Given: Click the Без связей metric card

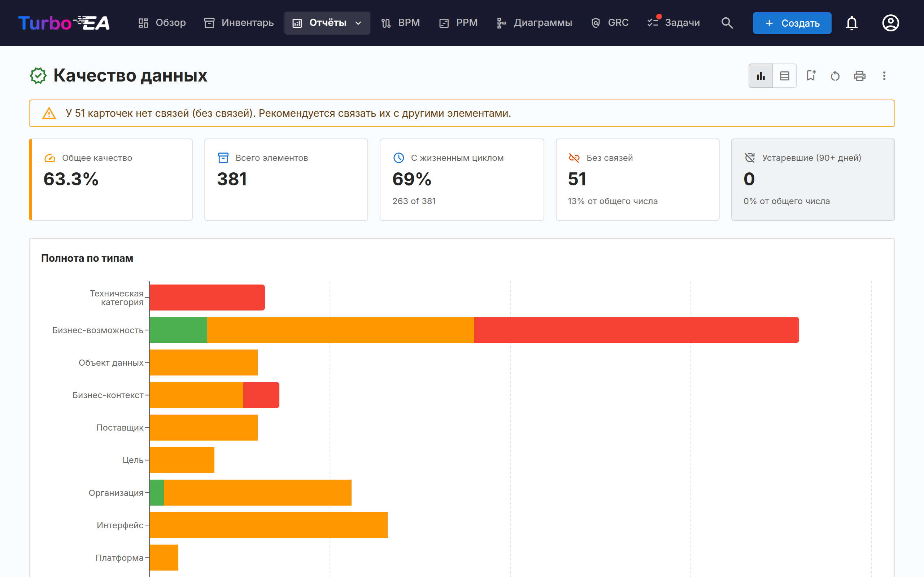Looking at the screenshot, I should click(638, 179).
